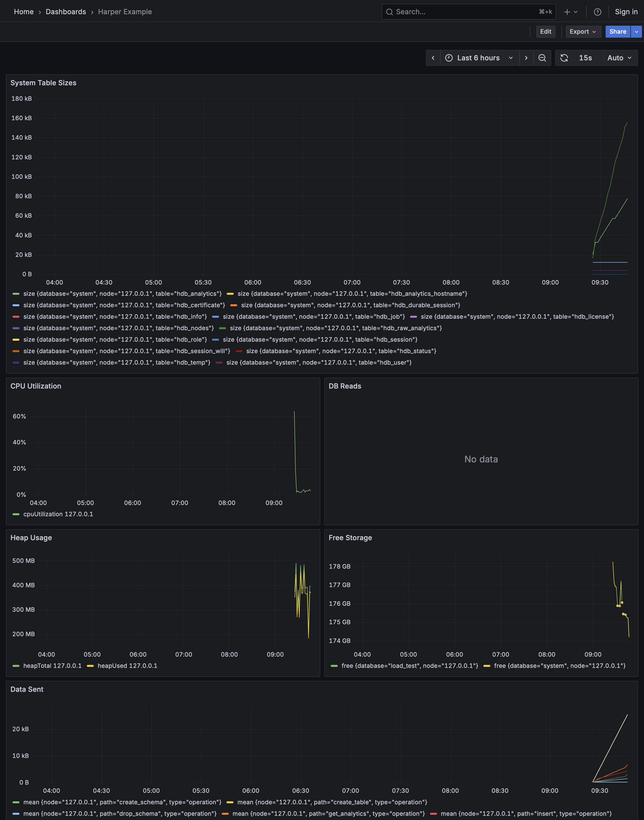
Task: Open the Free Storage panel title
Action: (350, 538)
